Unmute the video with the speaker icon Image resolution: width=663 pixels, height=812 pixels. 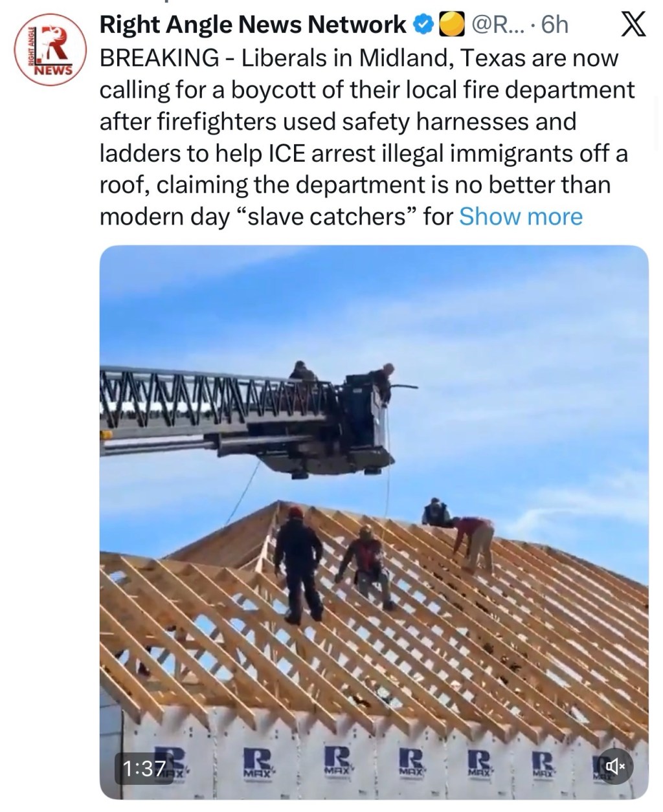coord(614,767)
